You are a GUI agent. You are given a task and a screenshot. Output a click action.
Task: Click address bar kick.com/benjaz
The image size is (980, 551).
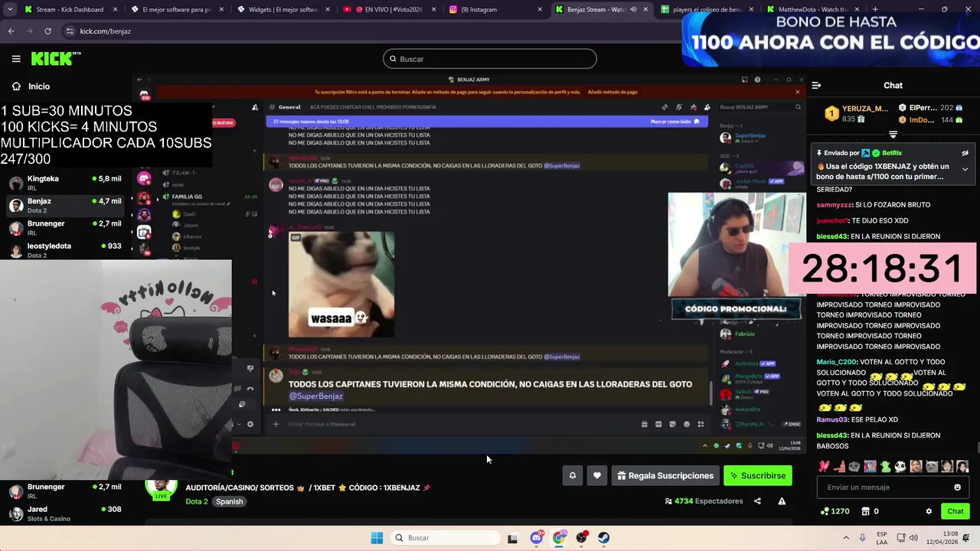click(x=106, y=31)
